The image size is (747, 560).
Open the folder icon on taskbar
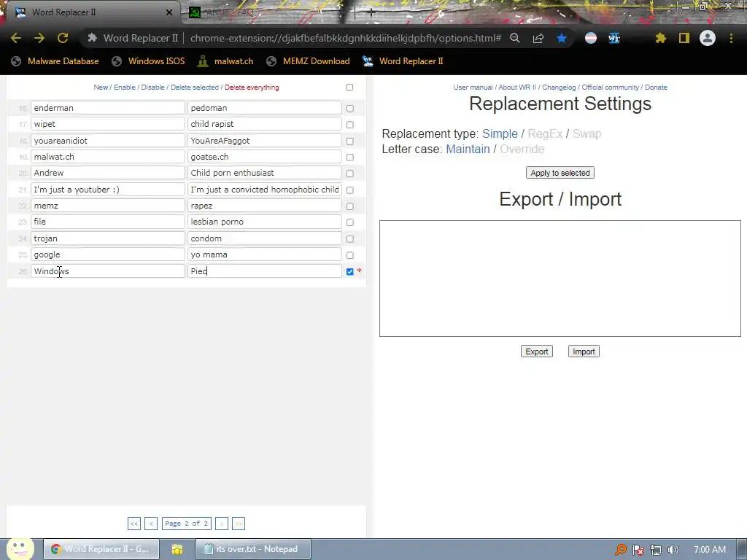coord(177,549)
